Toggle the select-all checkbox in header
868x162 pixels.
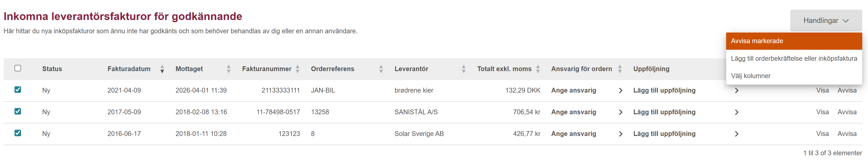point(18,68)
